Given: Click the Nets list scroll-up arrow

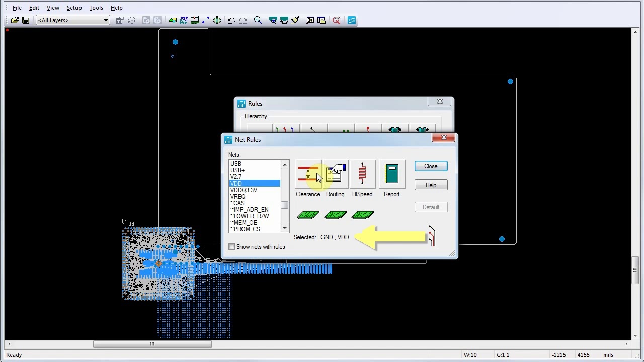Looking at the screenshot, I should 285,165.
